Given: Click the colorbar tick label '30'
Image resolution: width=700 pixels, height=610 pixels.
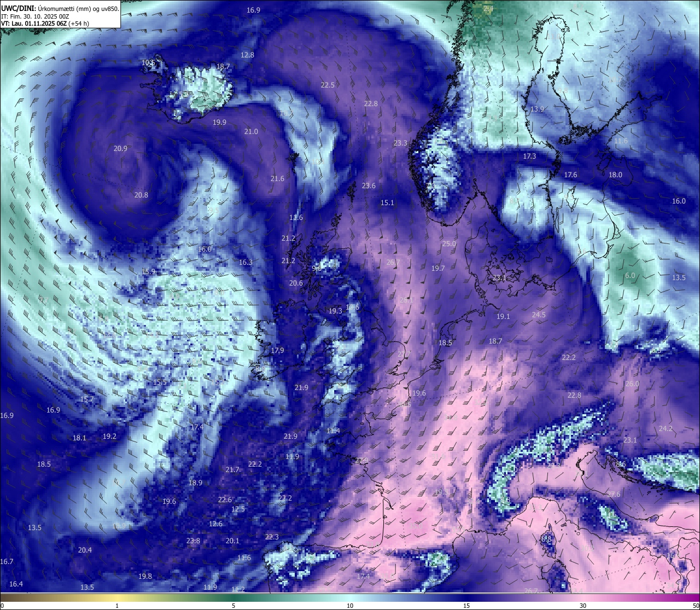Looking at the screenshot, I should (x=583, y=606).
